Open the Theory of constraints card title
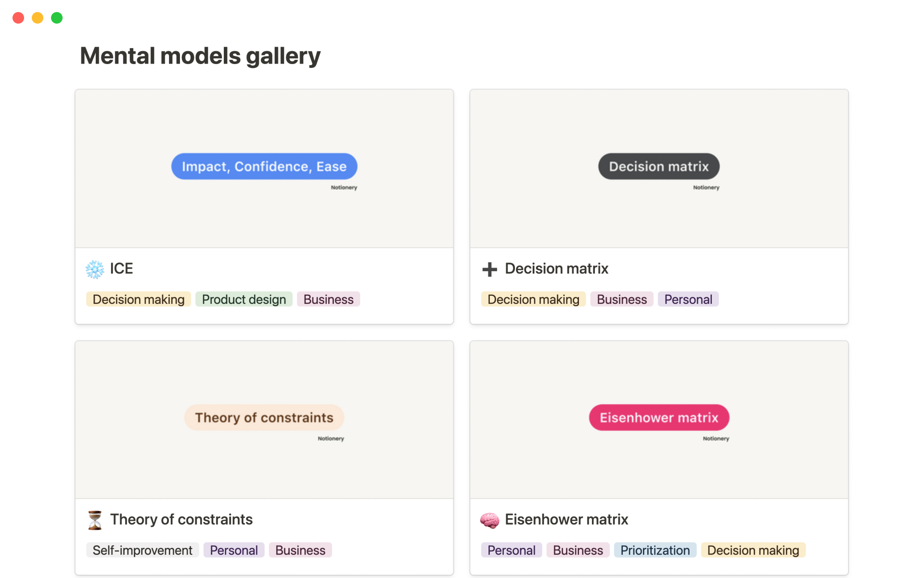Viewport: 924px width, 578px height. point(181,520)
